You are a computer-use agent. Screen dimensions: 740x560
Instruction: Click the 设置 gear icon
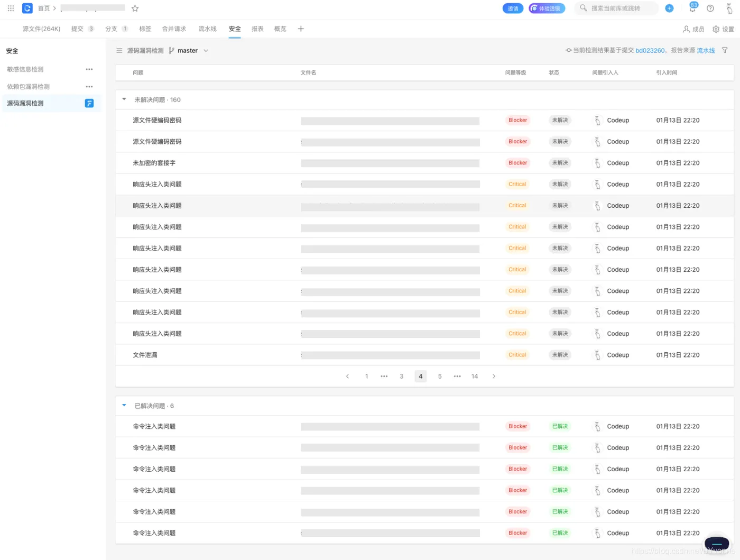pos(716,29)
